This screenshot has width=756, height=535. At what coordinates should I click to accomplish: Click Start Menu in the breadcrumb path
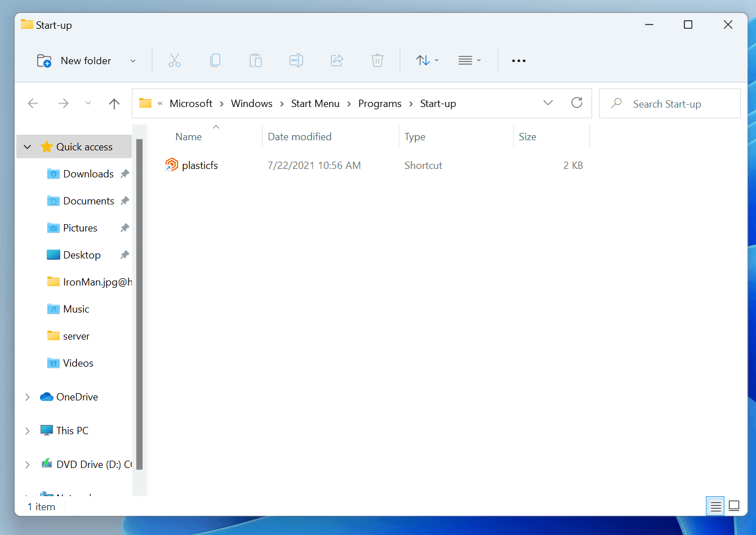coord(315,104)
